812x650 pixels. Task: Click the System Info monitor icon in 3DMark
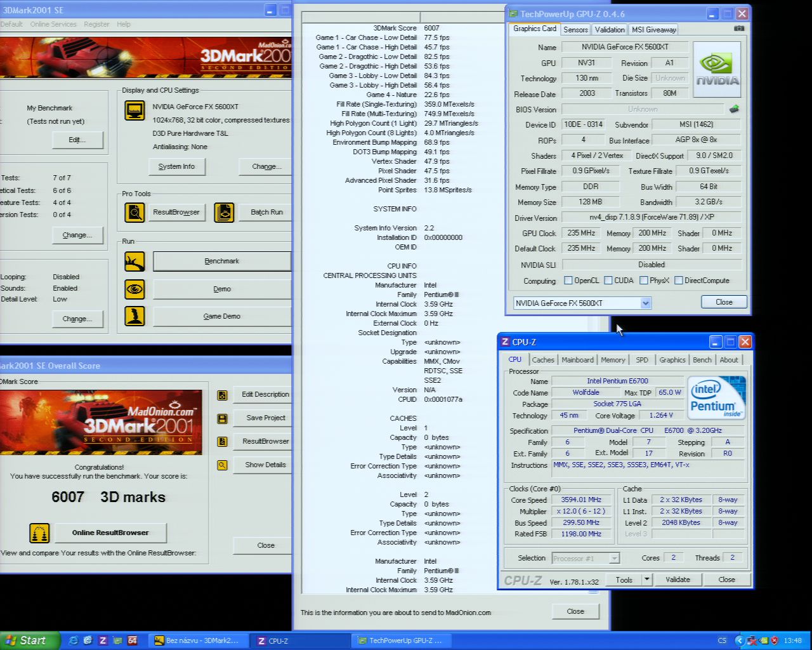tap(134, 110)
